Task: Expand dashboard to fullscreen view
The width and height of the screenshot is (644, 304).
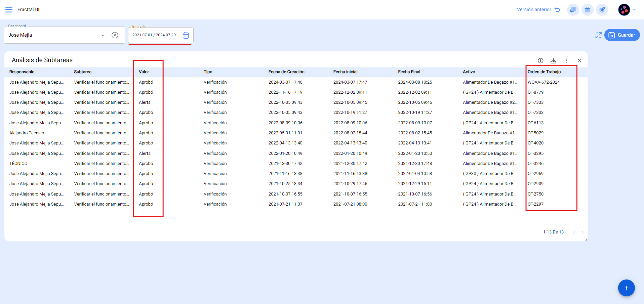Action: (598, 35)
